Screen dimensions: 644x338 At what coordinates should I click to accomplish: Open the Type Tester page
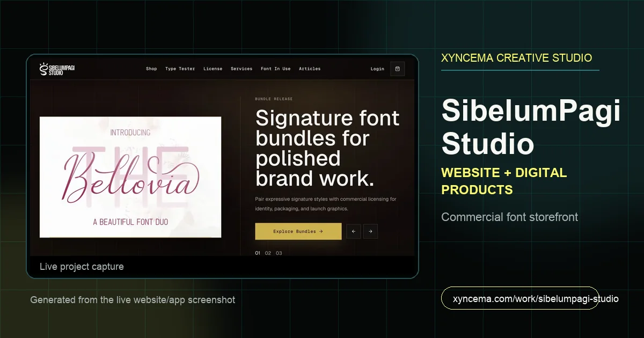180,69
